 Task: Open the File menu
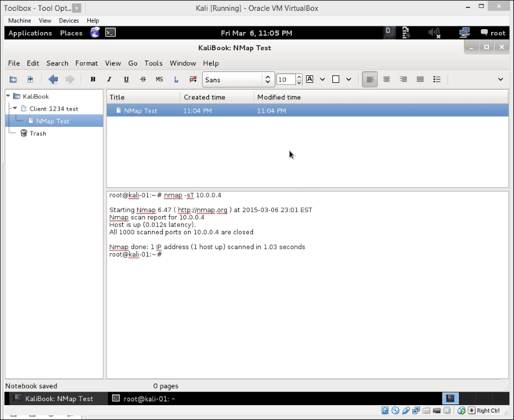tap(14, 63)
